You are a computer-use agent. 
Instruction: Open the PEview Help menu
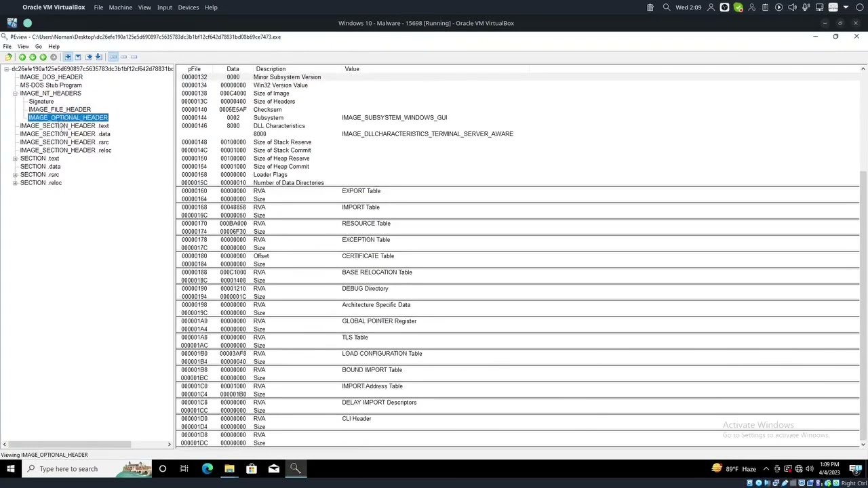coord(54,47)
